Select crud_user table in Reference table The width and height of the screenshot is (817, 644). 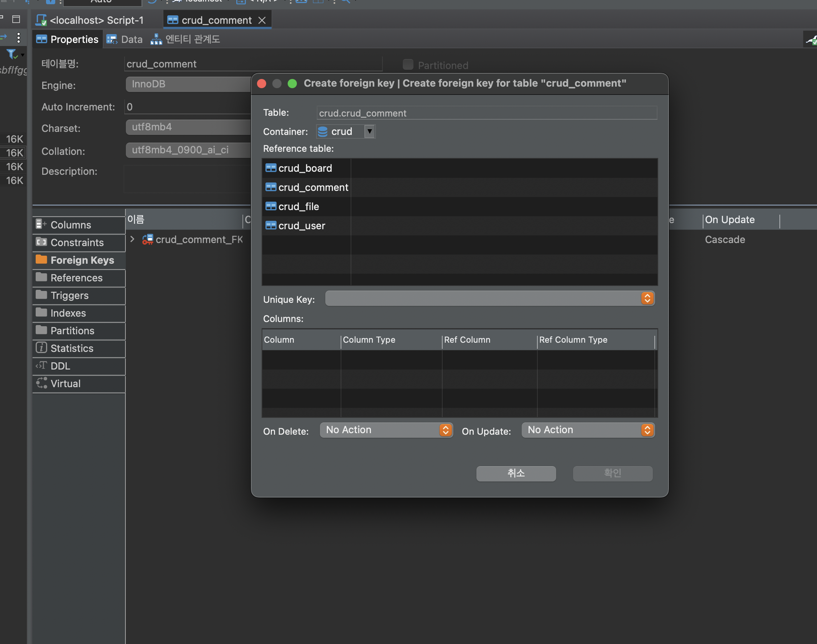point(301,226)
